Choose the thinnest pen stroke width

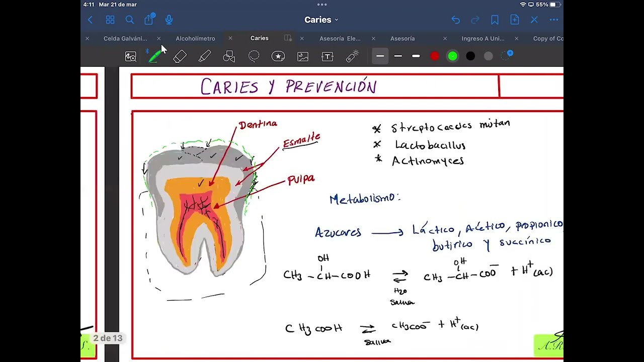[380, 56]
